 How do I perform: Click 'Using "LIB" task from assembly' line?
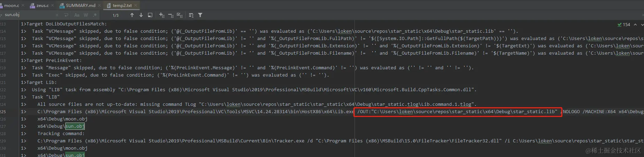[254, 90]
